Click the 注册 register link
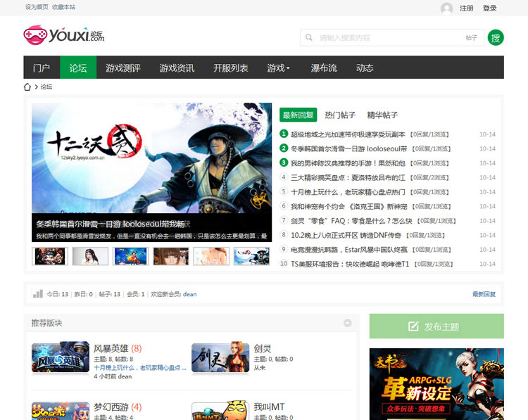This screenshot has height=420, width=528. (467, 8)
